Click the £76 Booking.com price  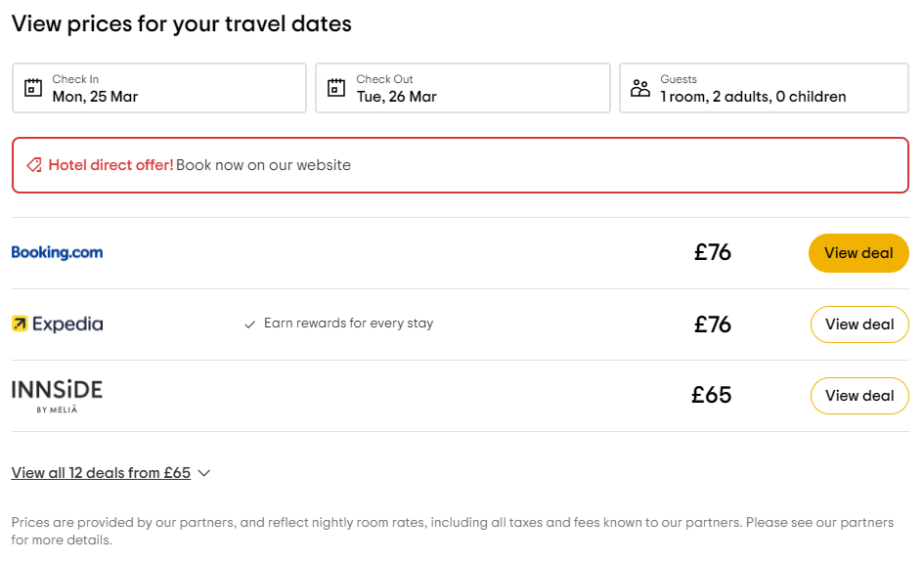point(712,252)
